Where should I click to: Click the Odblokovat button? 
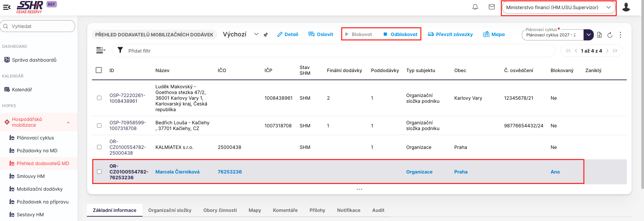click(400, 34)
